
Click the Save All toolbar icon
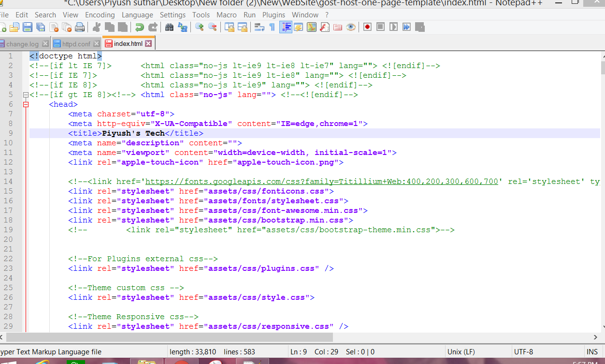pyautogui.click(x=40, y=27)
